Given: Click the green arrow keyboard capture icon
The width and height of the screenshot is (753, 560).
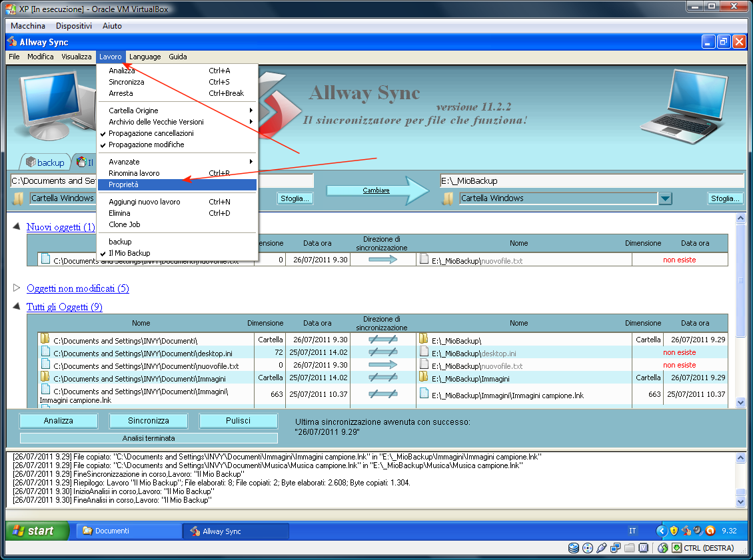Looking at the screenshot, I should pos(676,548).
